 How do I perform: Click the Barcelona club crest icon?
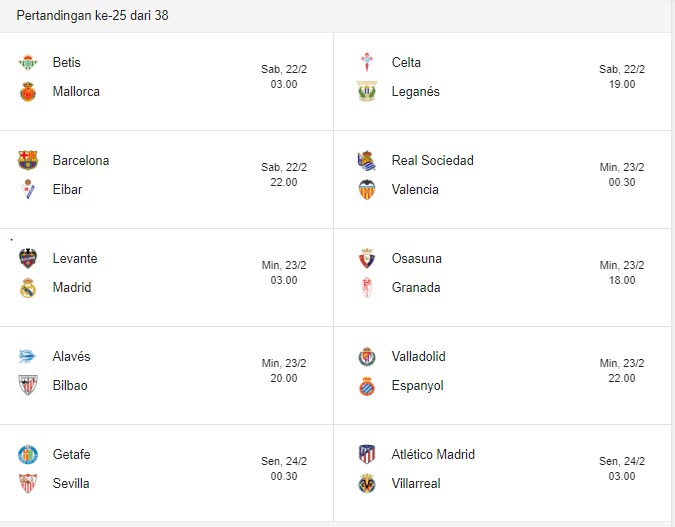[x=27, y=161]
